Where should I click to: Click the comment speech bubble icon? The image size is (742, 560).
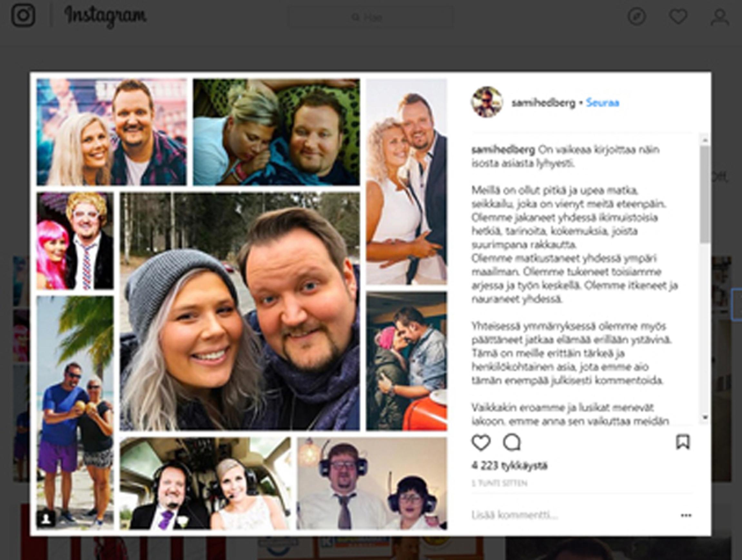pyautogui.click(x=512, y=442)
